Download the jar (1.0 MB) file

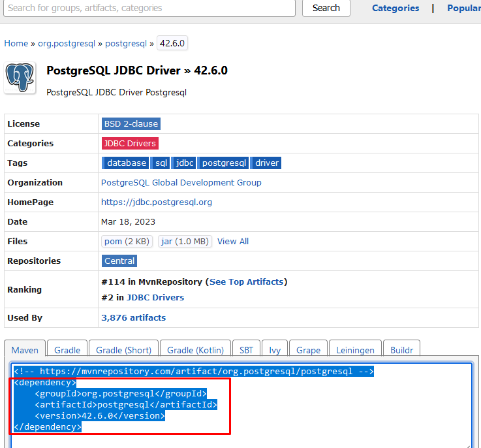tap(185, 242)
